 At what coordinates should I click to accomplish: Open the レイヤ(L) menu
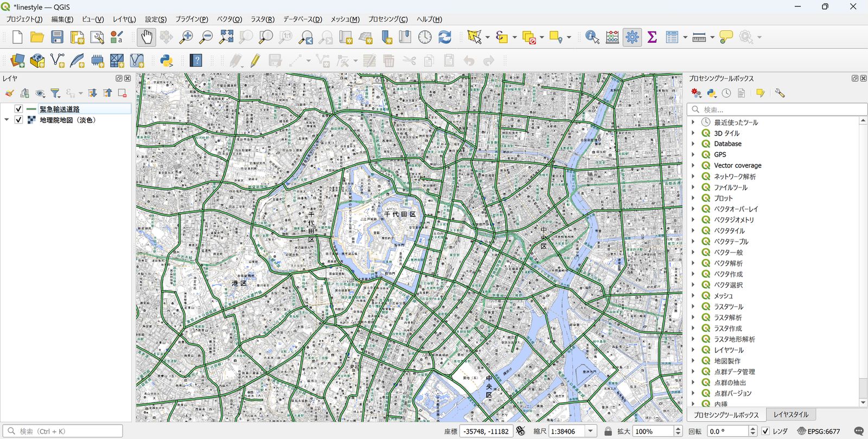pyautogui.click(x=124, y=19)
